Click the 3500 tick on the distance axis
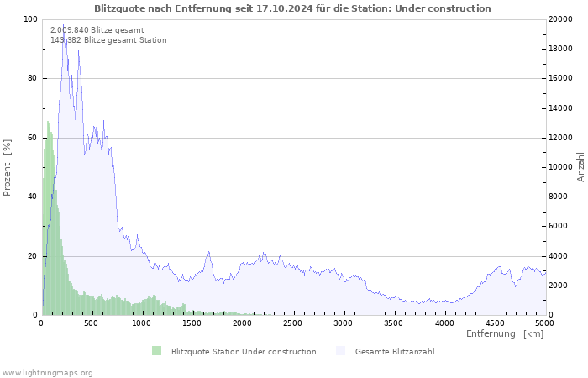Image resolution: width=588 pixels, height=378 pixels. (393, 323)
